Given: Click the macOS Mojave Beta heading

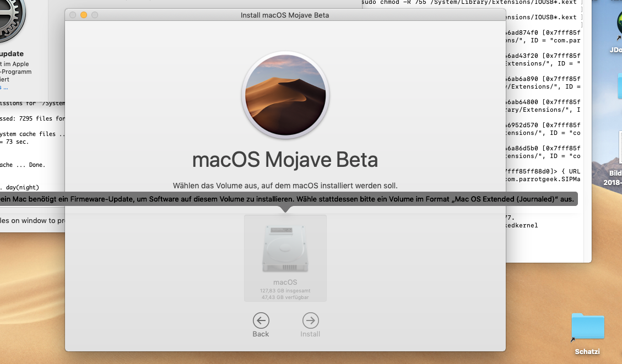Looking at the screenshot, I should (x=285, y=160).
